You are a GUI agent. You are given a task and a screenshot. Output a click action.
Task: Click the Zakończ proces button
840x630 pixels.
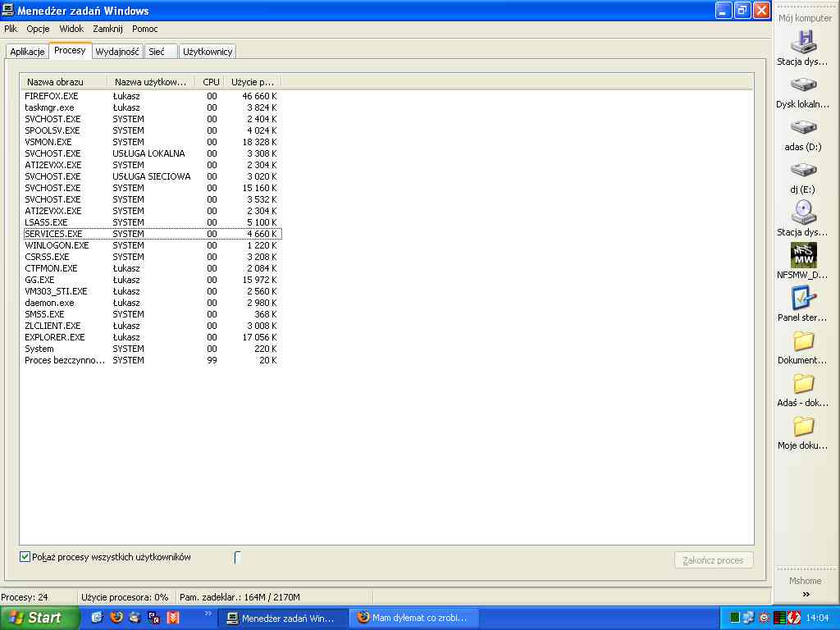(714, 559)
